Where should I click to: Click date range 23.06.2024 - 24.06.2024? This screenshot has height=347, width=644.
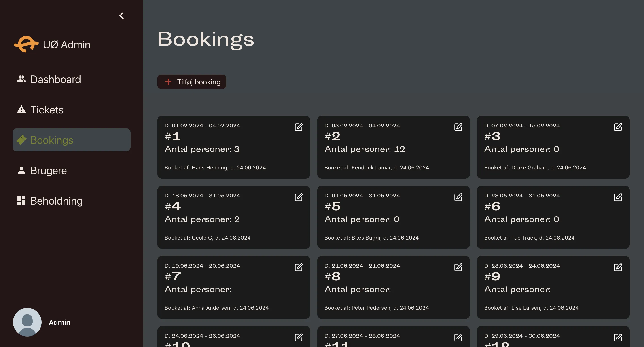[x=522, y=266]
